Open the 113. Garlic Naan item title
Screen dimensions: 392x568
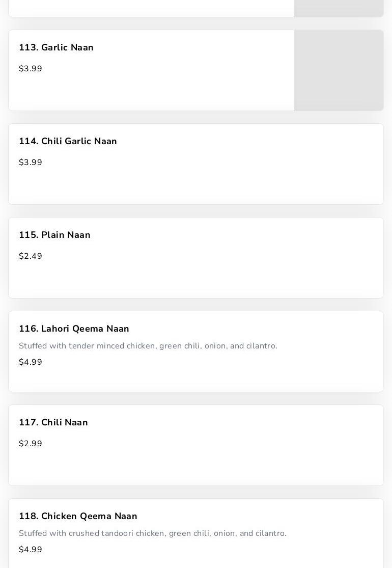coord(56,47)
